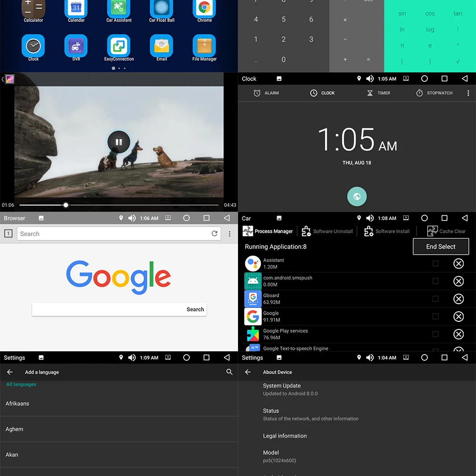Click the End Select button
Image resolution: width=476 pixels, height=476 pixels.
441,247
